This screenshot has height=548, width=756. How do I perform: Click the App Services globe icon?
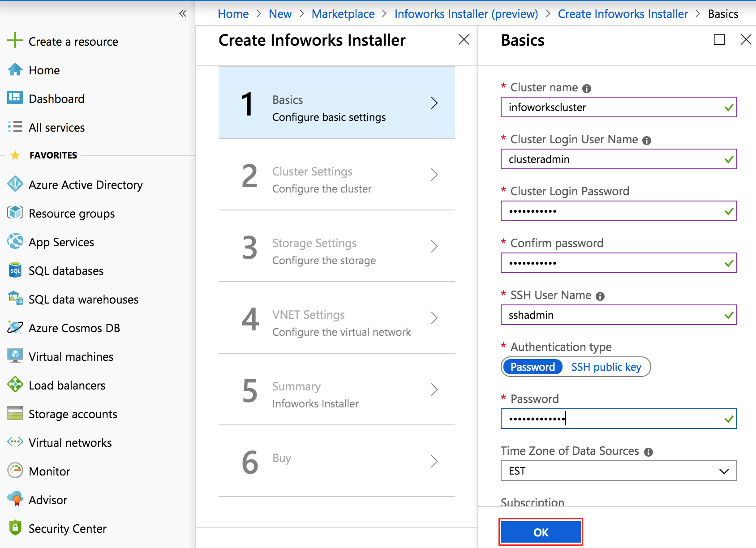tap(15, 241)
